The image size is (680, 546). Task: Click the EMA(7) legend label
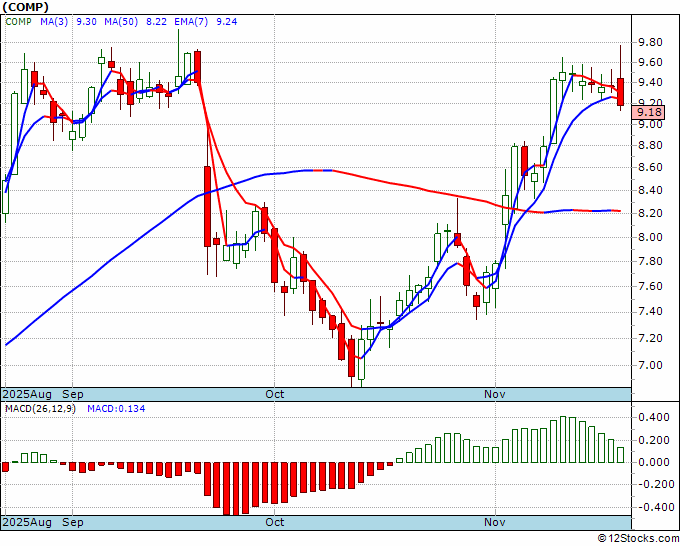pos(191,22)
